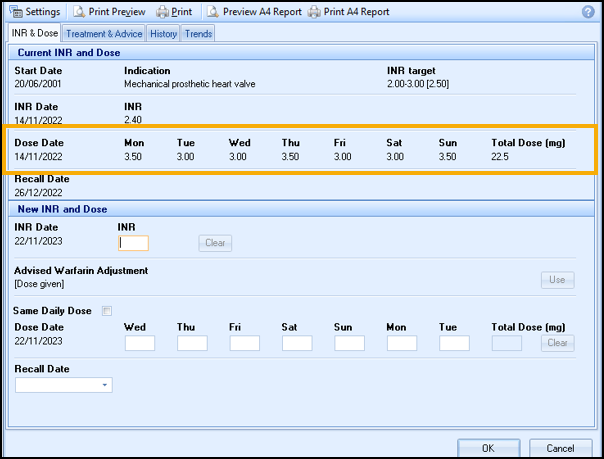The image size is (604, 459).
Task: Click the new INR value input field
Action: [133, 243]
